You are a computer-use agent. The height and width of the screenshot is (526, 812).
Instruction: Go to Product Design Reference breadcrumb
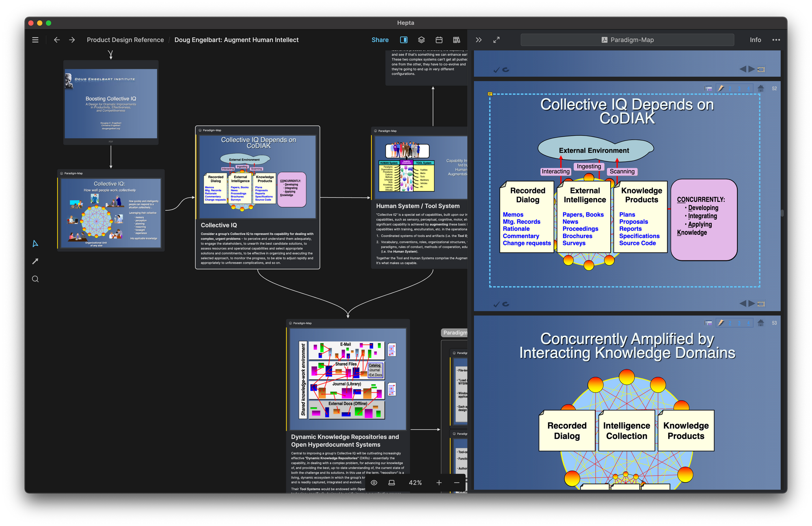click(x=125, y=40)
